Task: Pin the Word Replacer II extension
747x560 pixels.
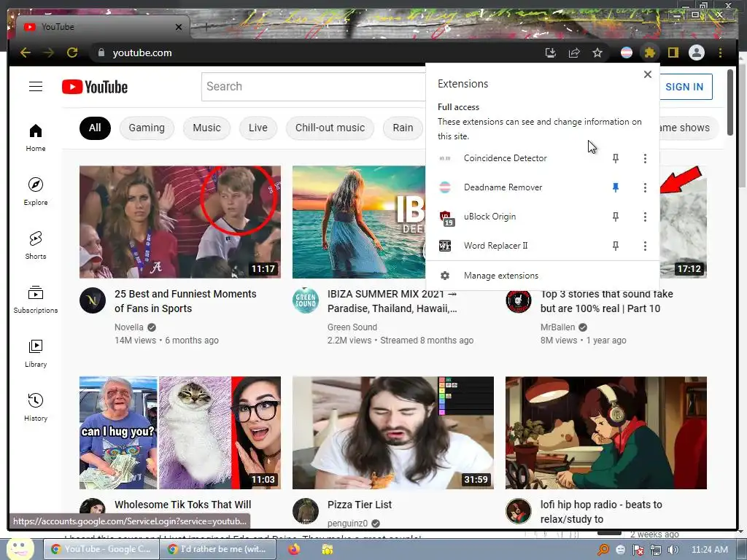Action: (x=616, y=246)
